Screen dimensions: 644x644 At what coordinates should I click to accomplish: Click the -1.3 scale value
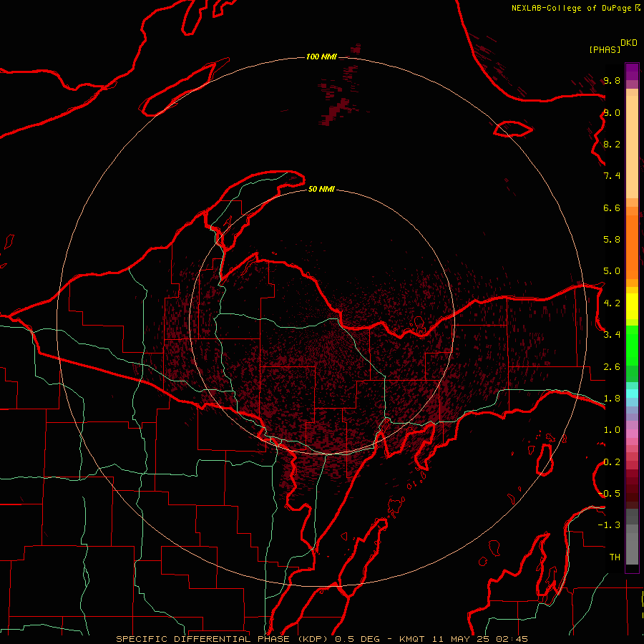pyautogui.click(x=609, y=525)
